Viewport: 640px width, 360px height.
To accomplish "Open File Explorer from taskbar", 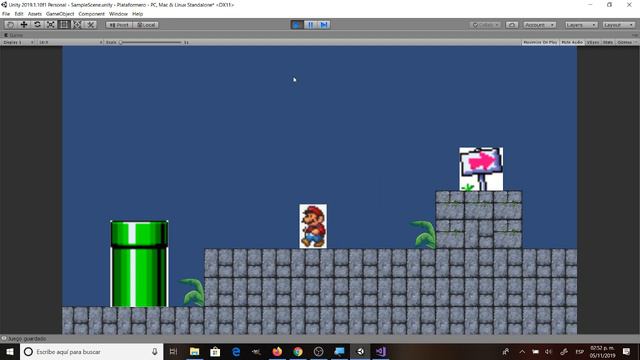I will [x=195, y=351].
